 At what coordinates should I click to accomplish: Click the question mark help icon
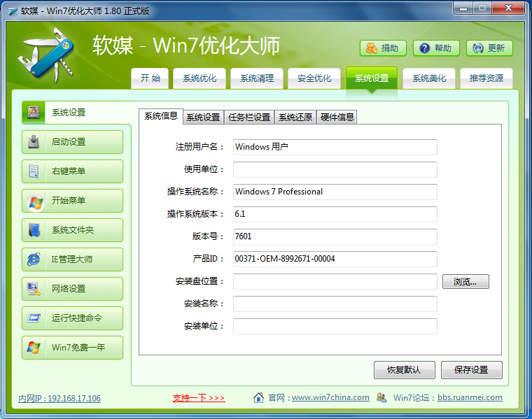[424, 48]
